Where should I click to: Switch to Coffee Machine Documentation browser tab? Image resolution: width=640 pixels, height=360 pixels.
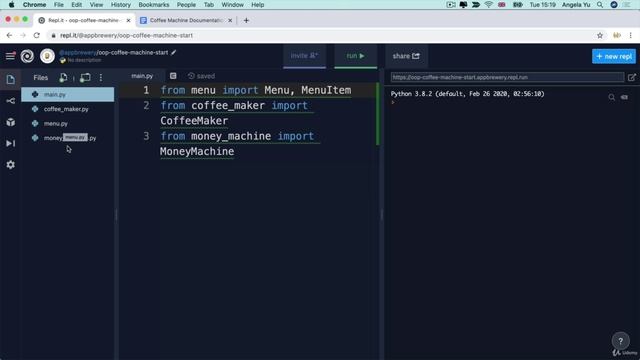(186, 20)
